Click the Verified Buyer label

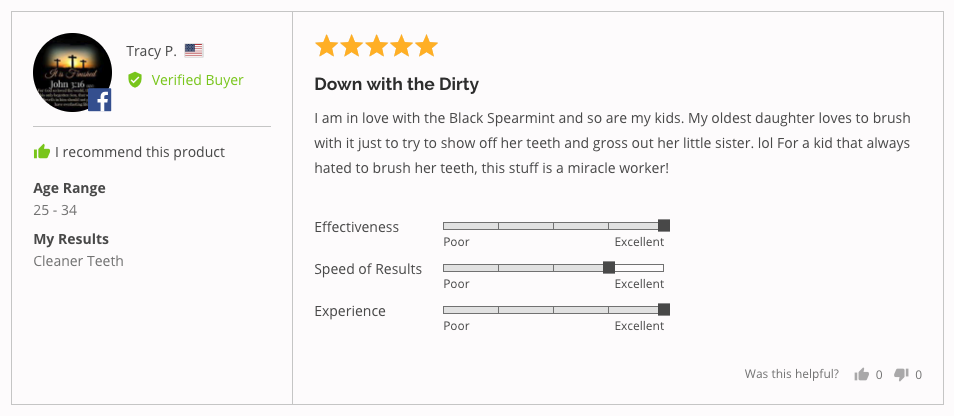point(198,80)
